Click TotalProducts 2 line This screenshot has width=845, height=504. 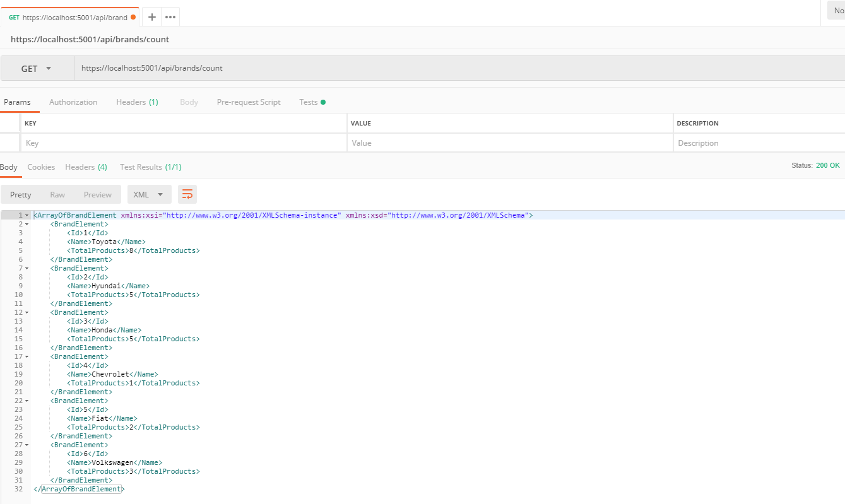pos(133,427)
